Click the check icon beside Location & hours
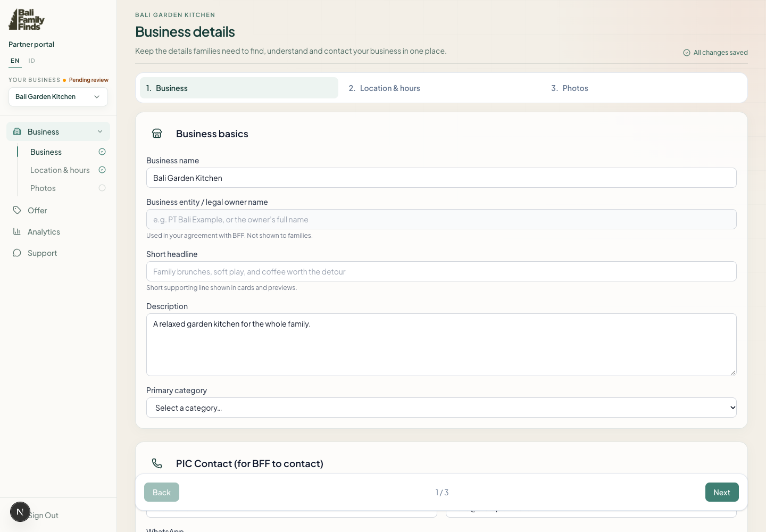 (102, 170)
